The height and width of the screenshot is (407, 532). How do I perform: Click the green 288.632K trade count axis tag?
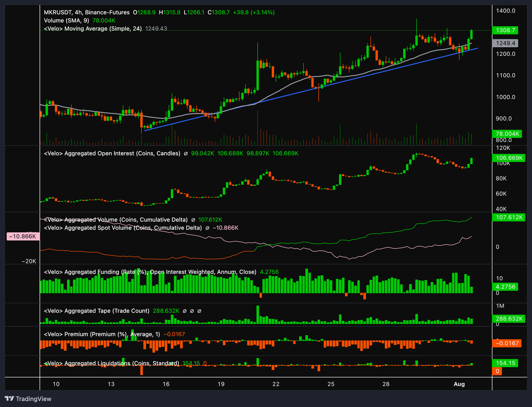[x=508, y=319]
